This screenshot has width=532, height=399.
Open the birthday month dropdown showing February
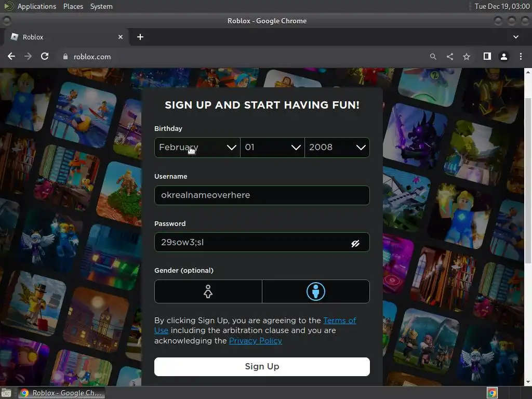(197, 147)
